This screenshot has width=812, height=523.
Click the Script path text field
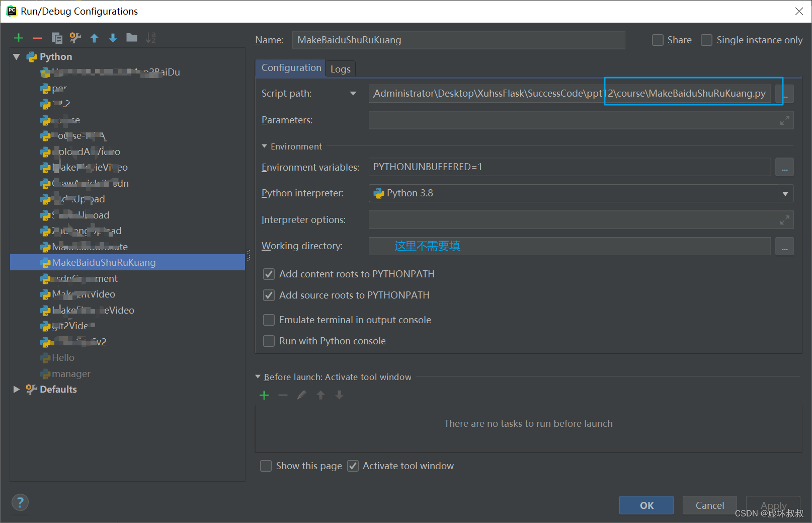pyautogui.click(x=570, y=94)
